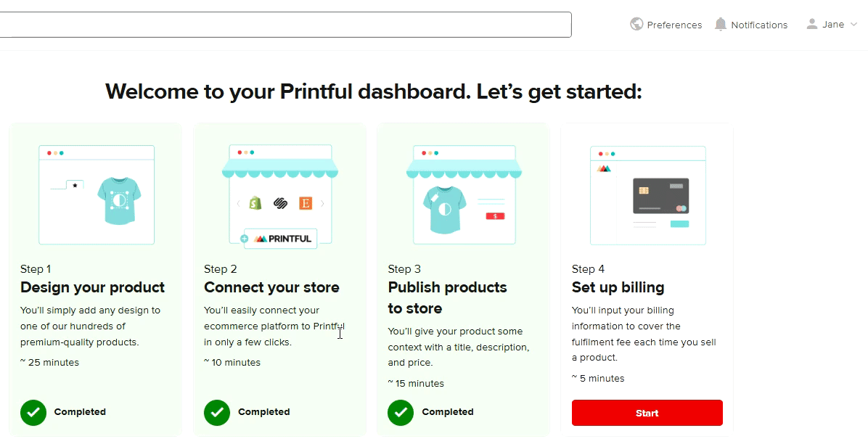The height and width of the screenshot is (444, 868).
Task: Select the Squarespace logo icon
Action: 281,203
